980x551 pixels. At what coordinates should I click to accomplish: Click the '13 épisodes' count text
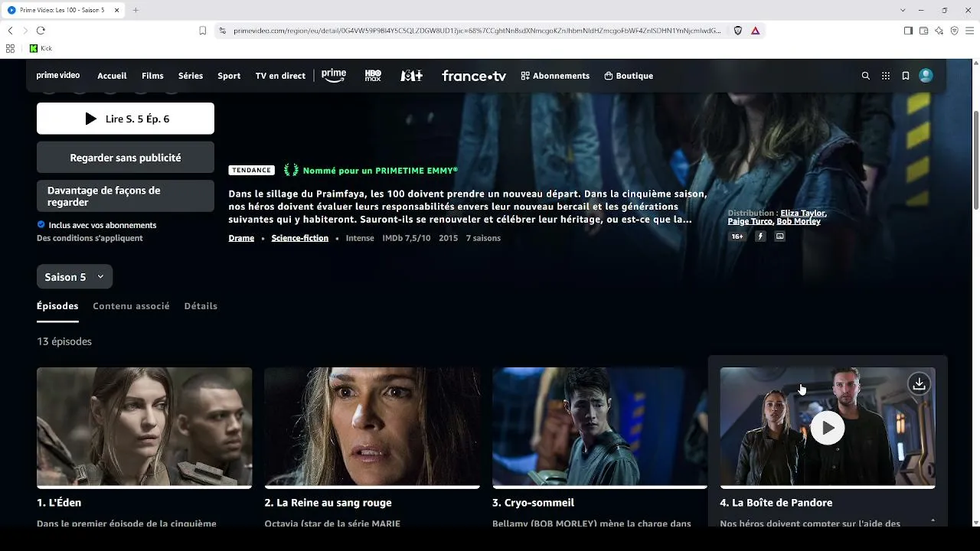point(64,341)
